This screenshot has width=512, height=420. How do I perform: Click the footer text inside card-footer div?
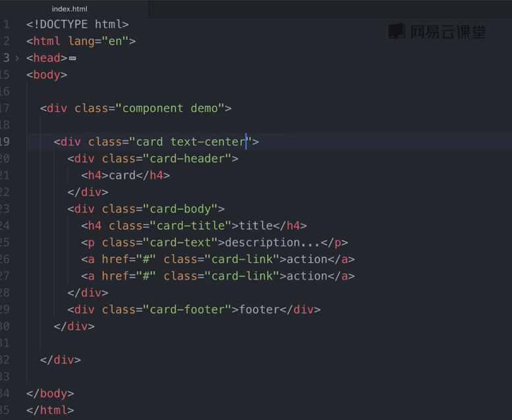coord(259,309)
